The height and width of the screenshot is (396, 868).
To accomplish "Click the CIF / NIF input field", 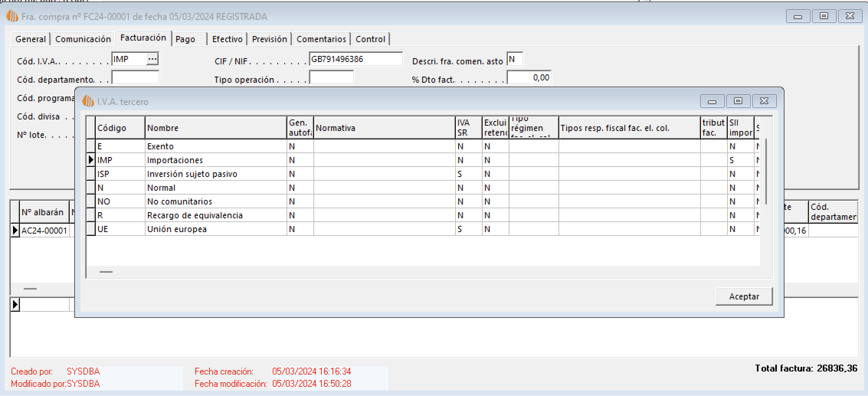I will pyautogui.click(x=355, y=59).
